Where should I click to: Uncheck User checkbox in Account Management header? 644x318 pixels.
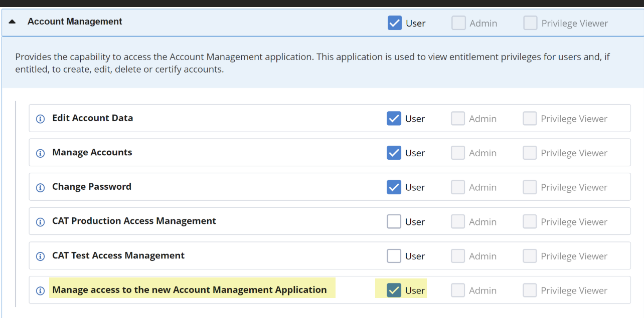click(x=395, y=23)
